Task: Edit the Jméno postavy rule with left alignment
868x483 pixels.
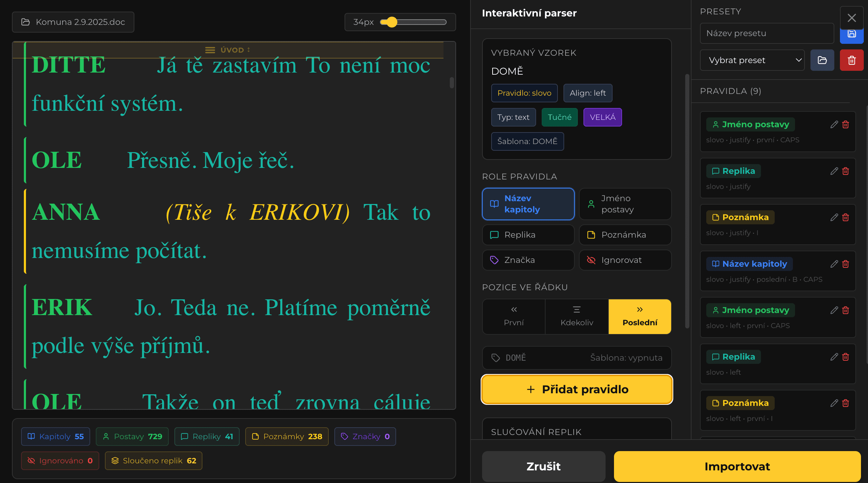Action: point(834,310)
